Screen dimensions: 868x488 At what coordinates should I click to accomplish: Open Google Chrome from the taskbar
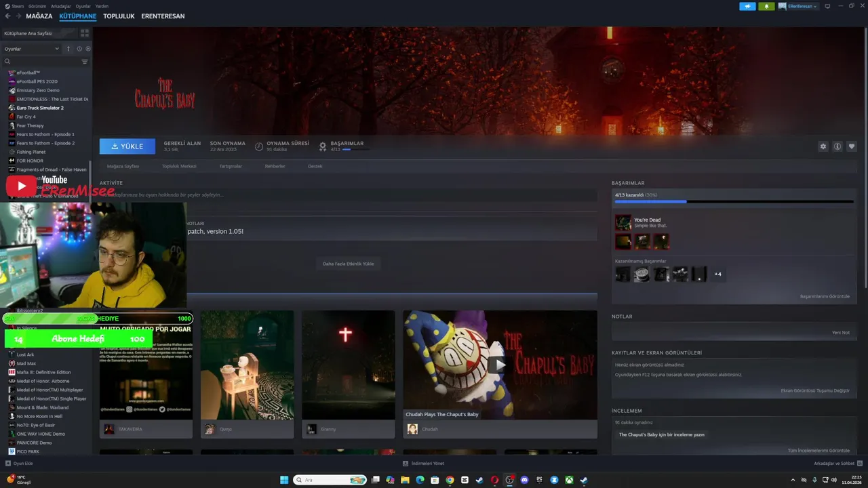click(x=450, y=480)
